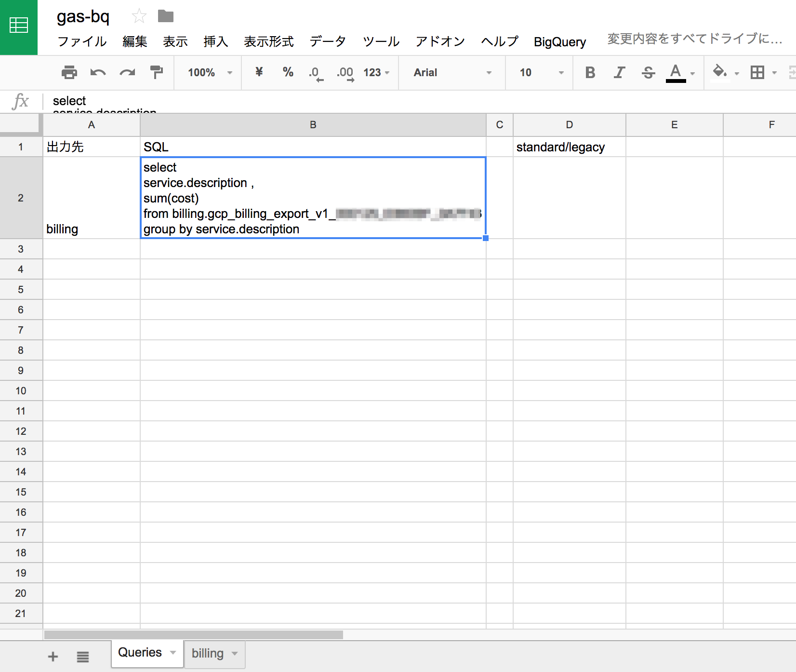Open the Google Sheets home icon
The image size is (796, 672).
[x=19, y=27]
